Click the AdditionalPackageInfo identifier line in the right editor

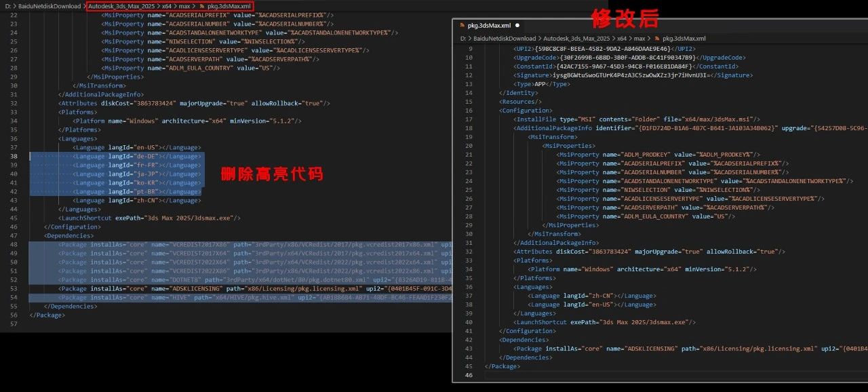(691, 128)
